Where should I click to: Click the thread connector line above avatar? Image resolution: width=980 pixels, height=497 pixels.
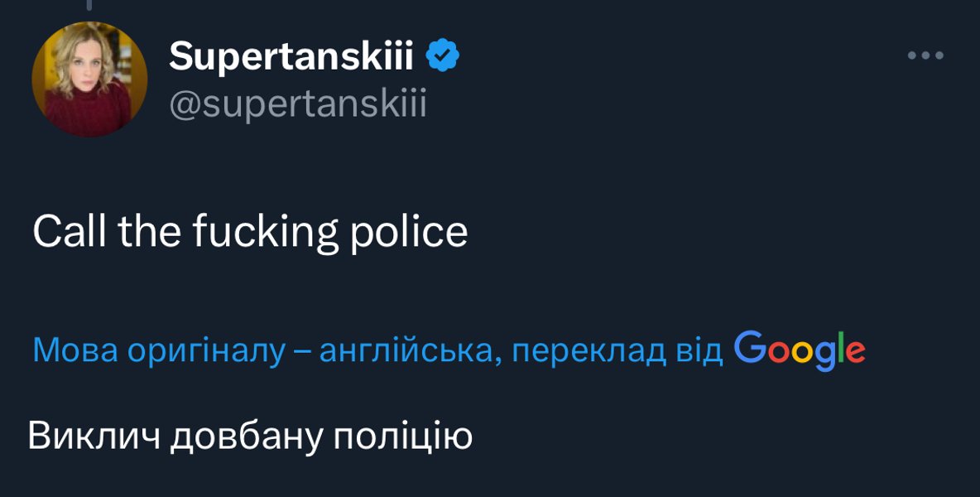(89, 5)
